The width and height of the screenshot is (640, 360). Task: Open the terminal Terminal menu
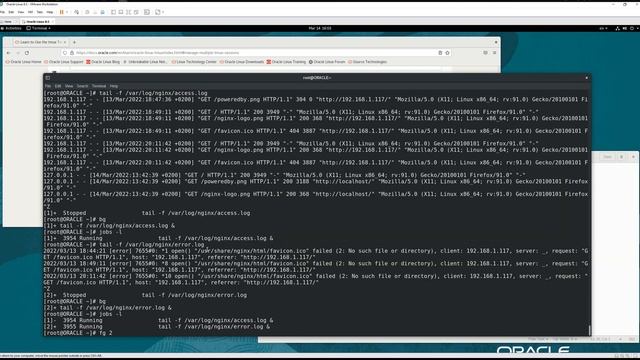(99, 86)
